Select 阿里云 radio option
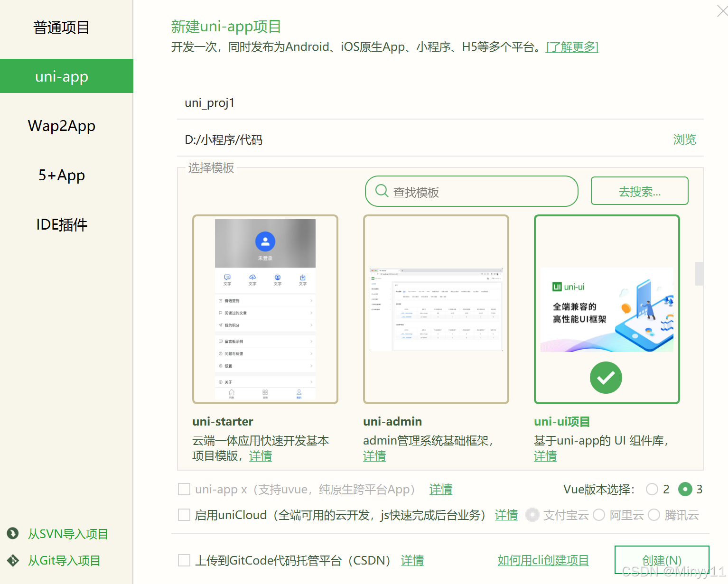The height and width of the screenshot is (584, 728). [x=599, y=515]
